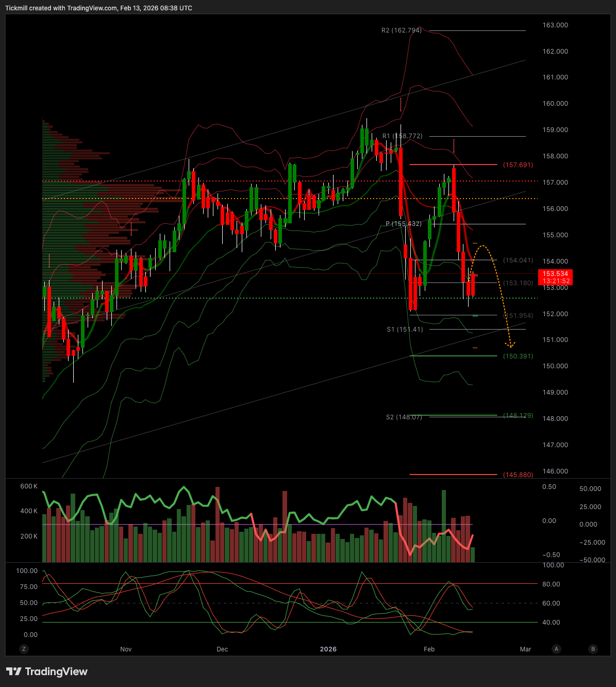Screen dimensions: 616x687
Task: Click the Dec label on time axis
Action: click(222, 649)
